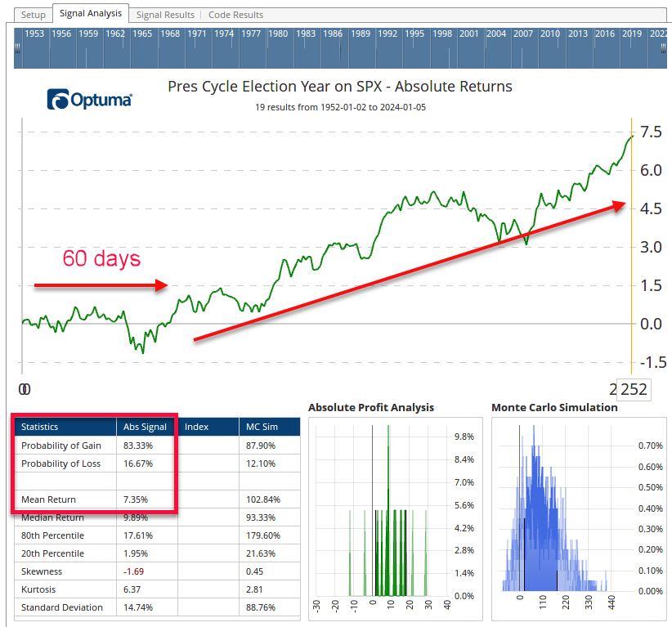Click the Optuma logo icon

(x=60, y=100)
